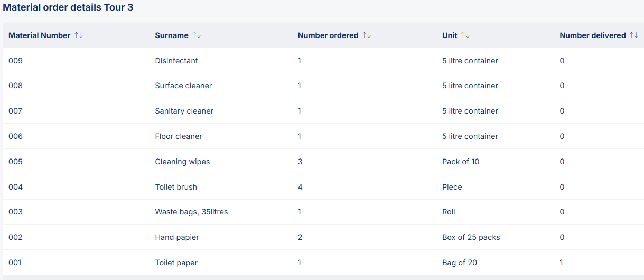Click the Number ordered sort icon
The width and height of the screenshot is (644, 280).
pos(367,35)
